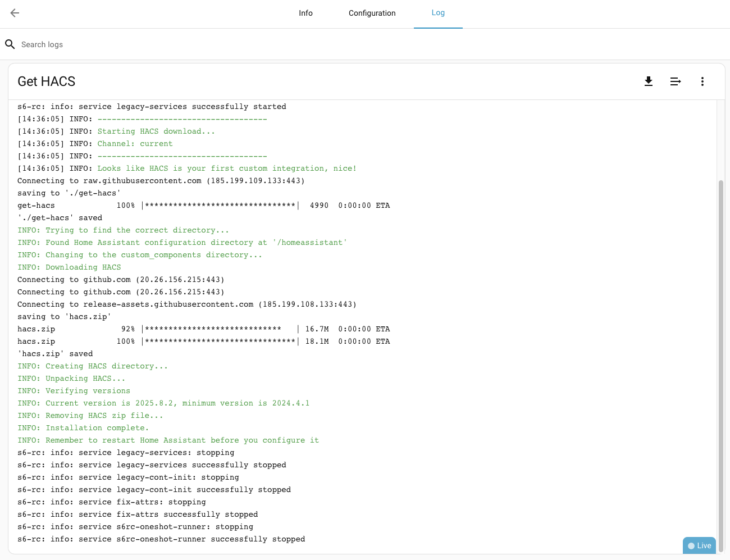Viewport: 730px width, 560px height.
Task: Switch to the Configuration tab
Action: tap(372, 13)
